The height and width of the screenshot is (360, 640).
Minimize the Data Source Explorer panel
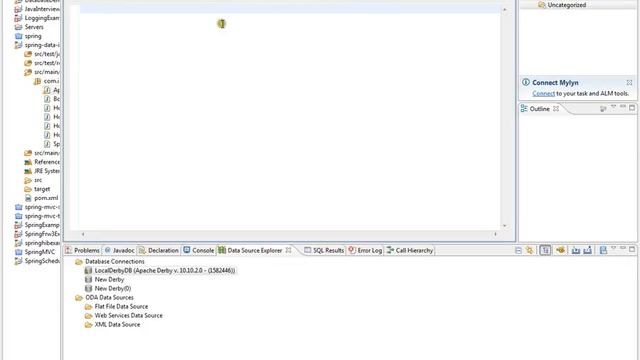coord(623,248)
